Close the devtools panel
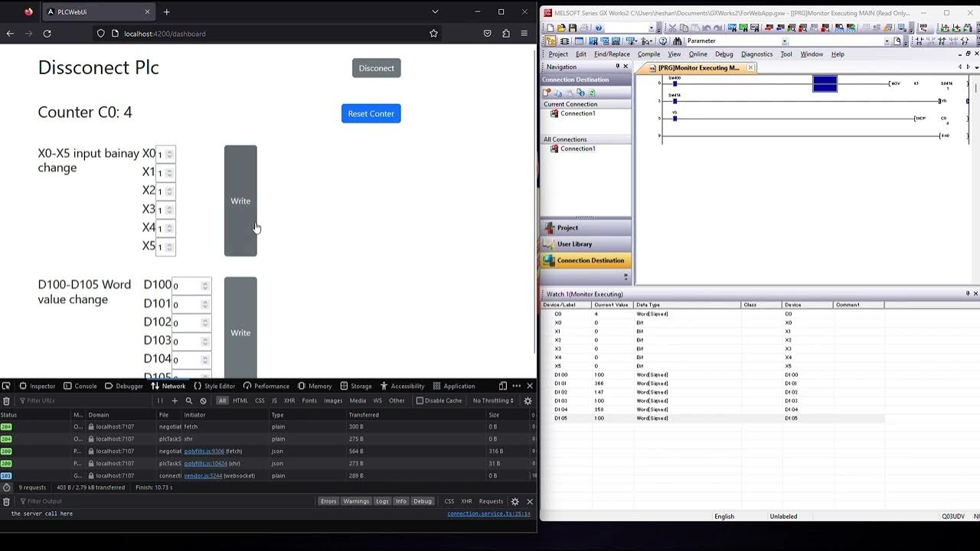The height and width of the screenshot is (551, 980). point(530,386)
